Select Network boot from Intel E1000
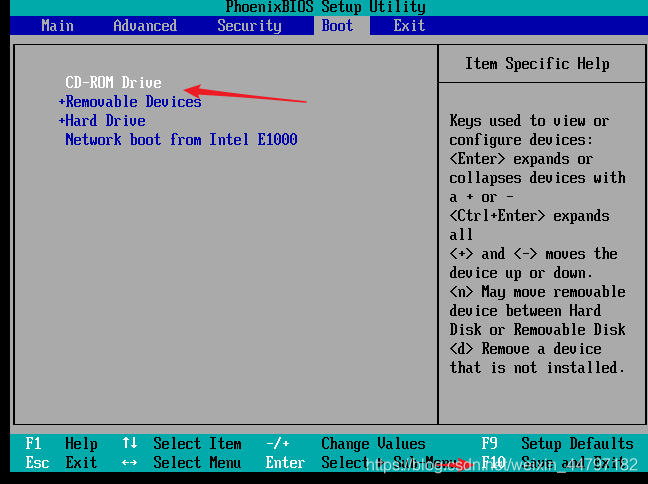The width and height of the screenshot is (648, 484). tap(181, 140)
